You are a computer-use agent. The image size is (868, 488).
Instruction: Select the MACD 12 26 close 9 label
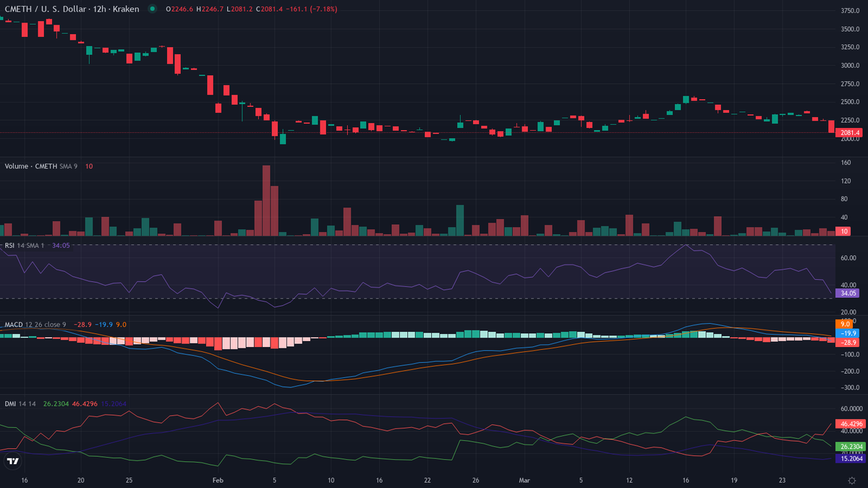[35, 325]
